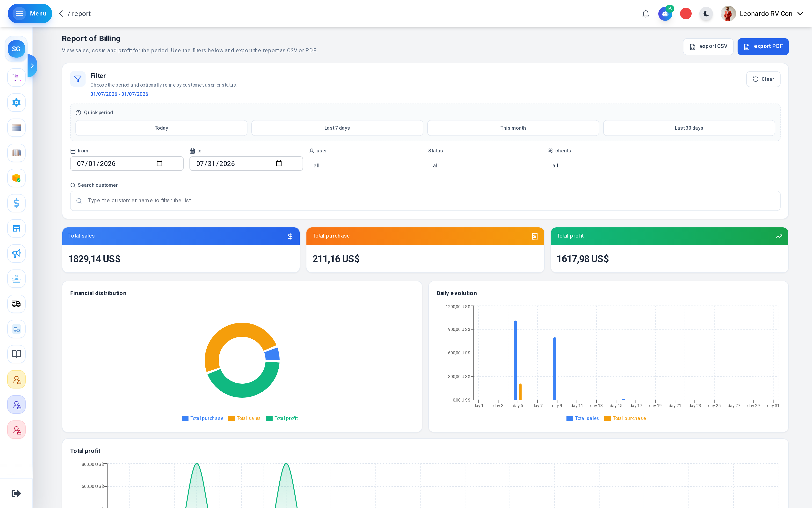Open the dollar sign sidebar icon
This screenshot has height=508, width=812.
coord(16,203)
